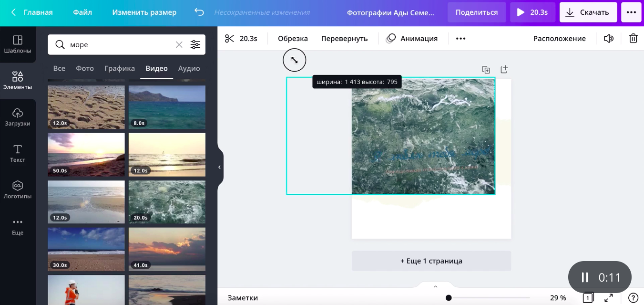Viewport: 644px width, 305px height.
Task: Adjust the zoom level slider
Action: (x=449, y=298)
